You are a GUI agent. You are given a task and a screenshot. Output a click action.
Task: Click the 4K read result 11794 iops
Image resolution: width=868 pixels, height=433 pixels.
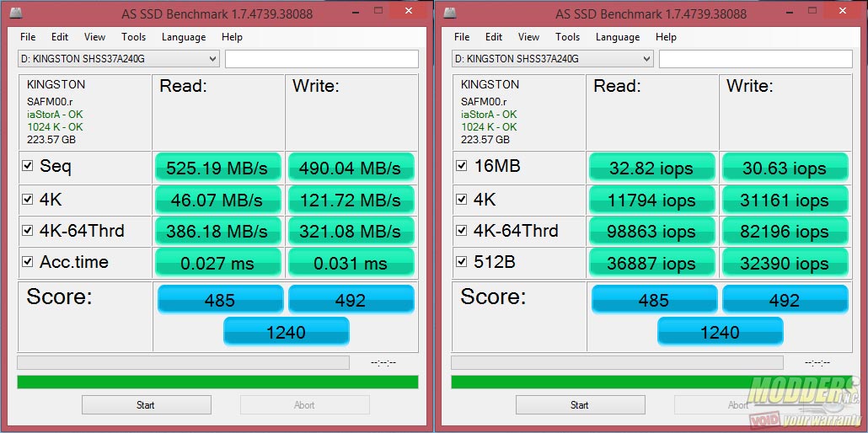(x=651, y=200)
